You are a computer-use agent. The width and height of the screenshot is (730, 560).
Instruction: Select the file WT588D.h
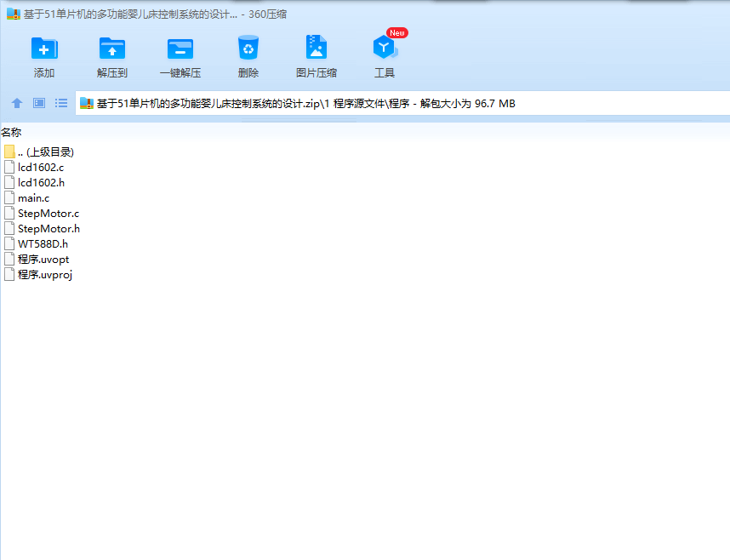tap(36, 243)
